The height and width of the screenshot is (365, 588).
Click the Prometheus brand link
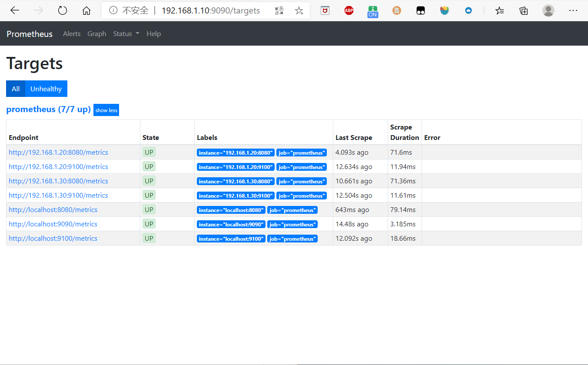point(30,34)
